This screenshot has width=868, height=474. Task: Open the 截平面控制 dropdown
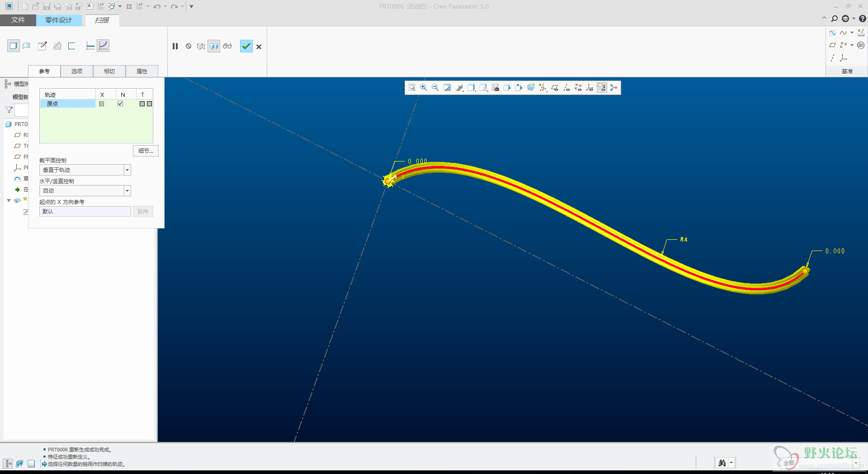click(85, 170)
